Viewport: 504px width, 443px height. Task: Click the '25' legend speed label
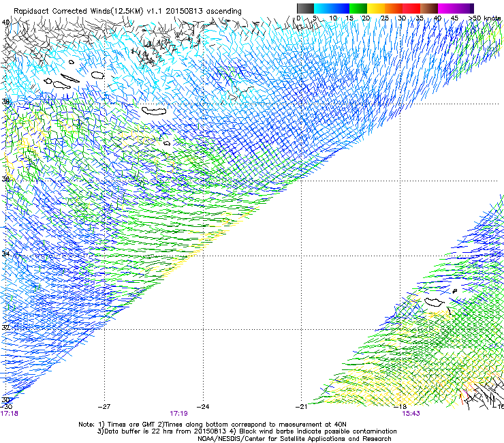coord(385,18)
